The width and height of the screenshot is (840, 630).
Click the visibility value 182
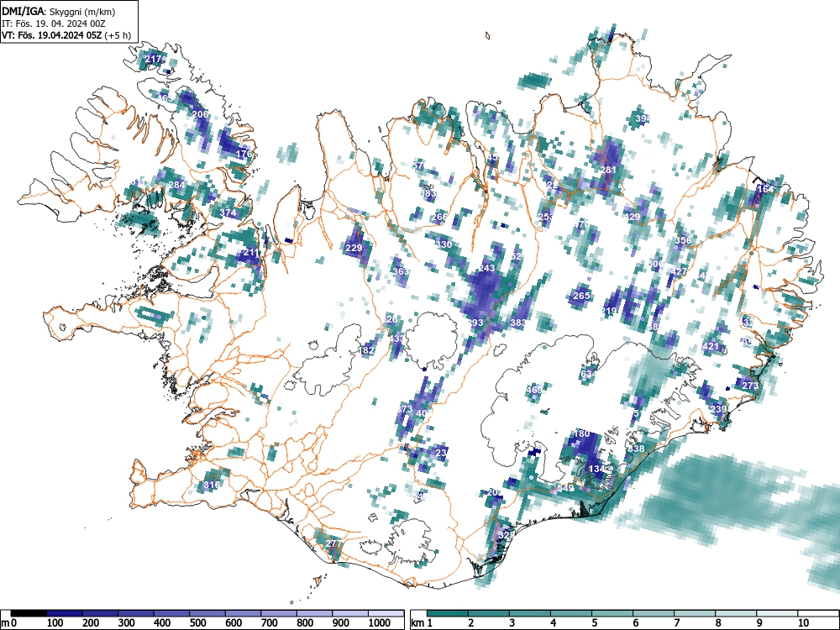[366, 351]
